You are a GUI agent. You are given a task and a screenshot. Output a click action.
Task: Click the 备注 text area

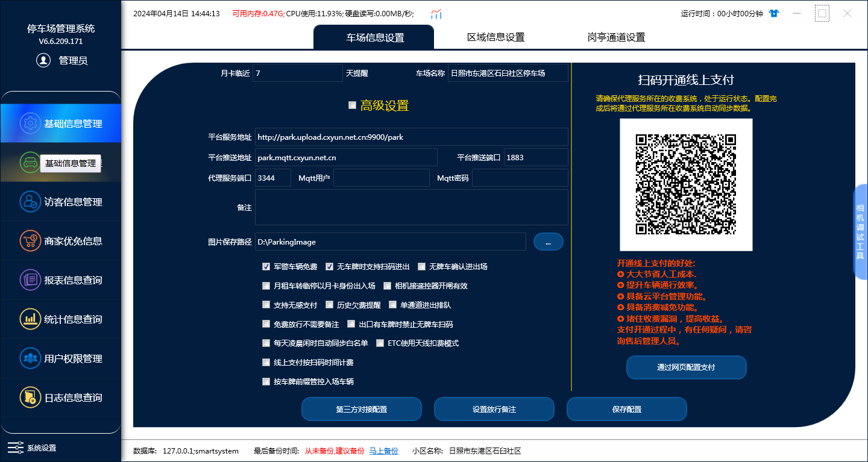pyautogui.click(x=411, y=207)
